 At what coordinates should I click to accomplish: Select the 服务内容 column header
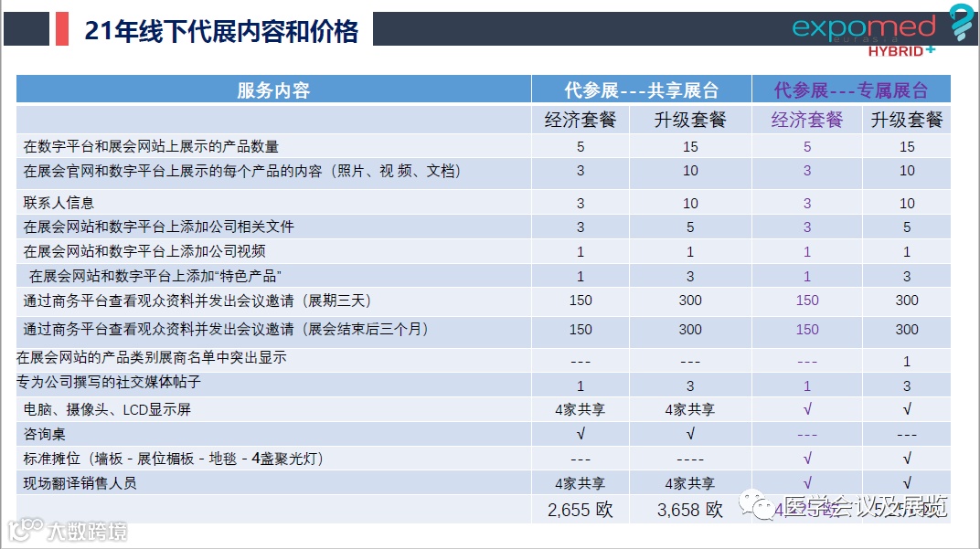pyautogui.click(x=273, y=90)
